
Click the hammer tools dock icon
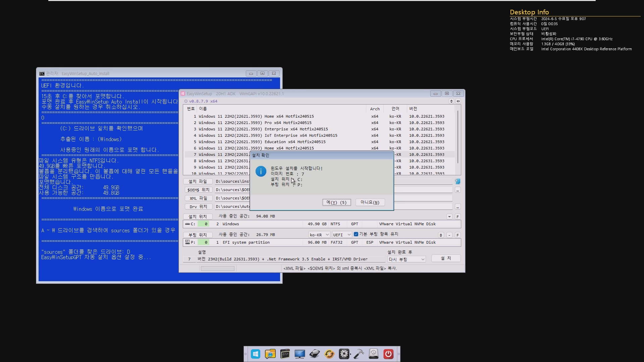pyautogui.click(x=359, y=354)
